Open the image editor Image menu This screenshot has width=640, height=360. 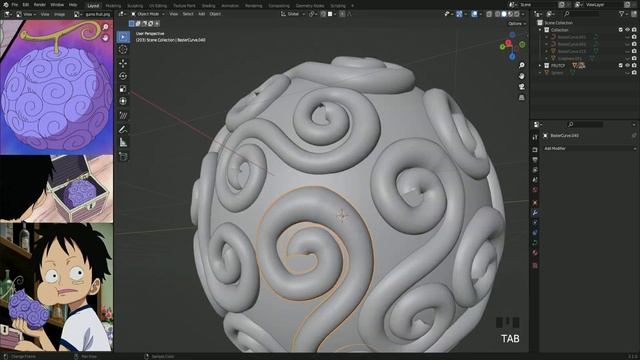point(60,14)
